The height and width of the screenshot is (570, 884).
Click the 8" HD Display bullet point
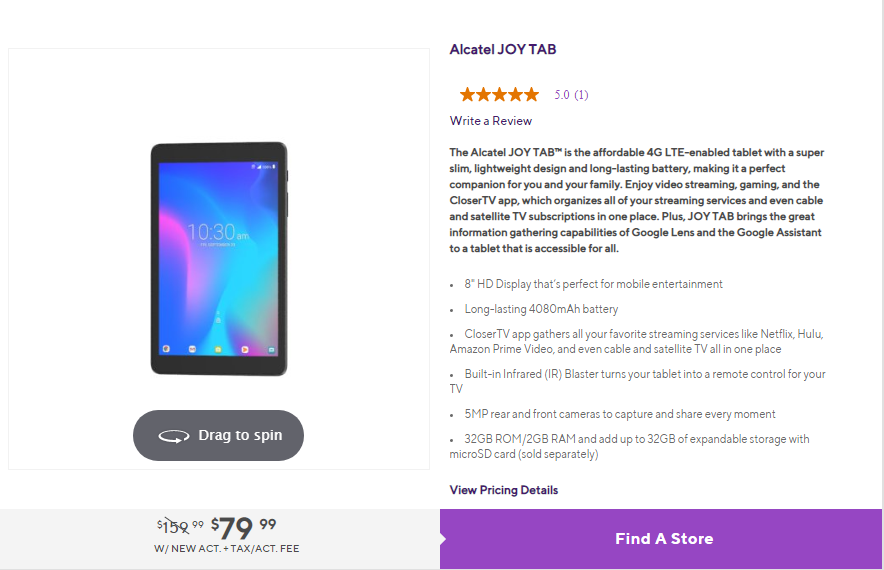tap(593, 284)
